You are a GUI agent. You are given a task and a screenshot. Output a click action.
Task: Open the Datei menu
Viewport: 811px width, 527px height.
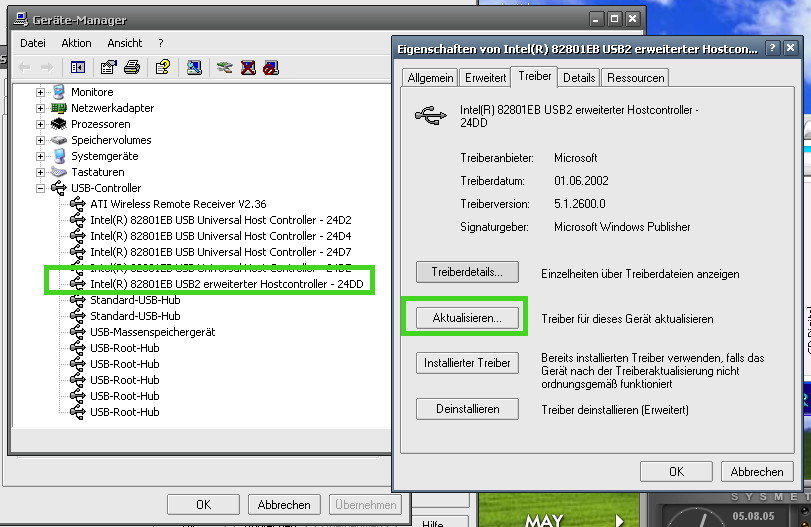point(33,43)
